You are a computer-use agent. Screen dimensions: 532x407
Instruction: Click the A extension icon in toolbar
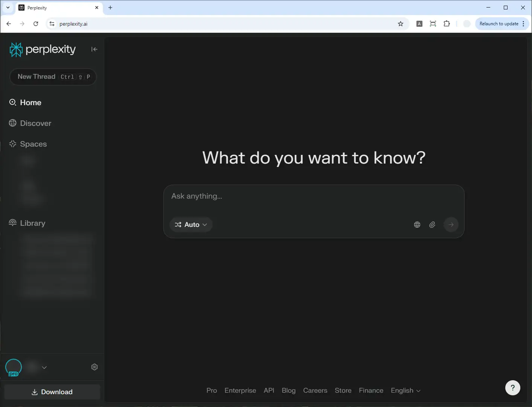[419, 24]
